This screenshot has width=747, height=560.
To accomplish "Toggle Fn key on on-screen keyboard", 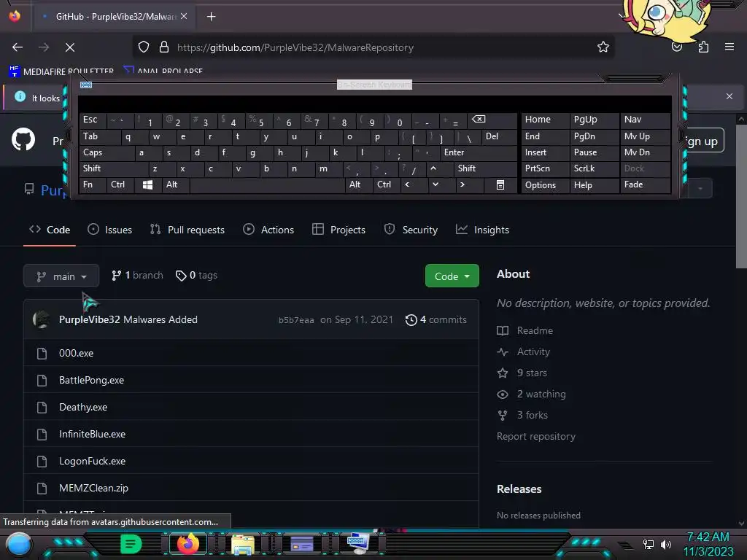I will pos(93,184).
